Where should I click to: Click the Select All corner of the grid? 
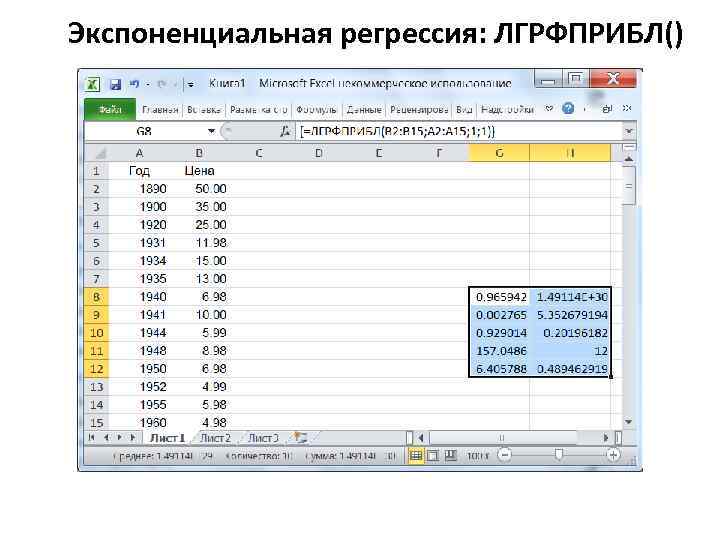click(96, 153)
